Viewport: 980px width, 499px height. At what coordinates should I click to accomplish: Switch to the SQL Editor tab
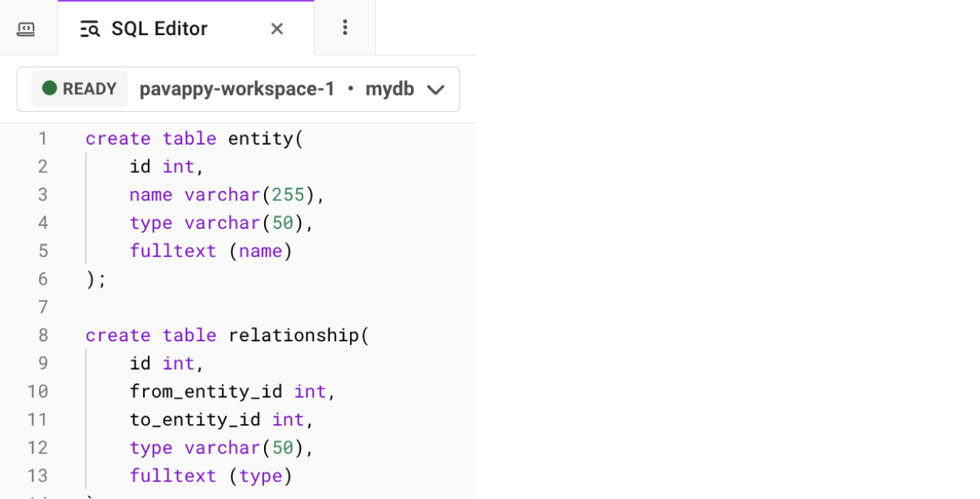point(158,28)
